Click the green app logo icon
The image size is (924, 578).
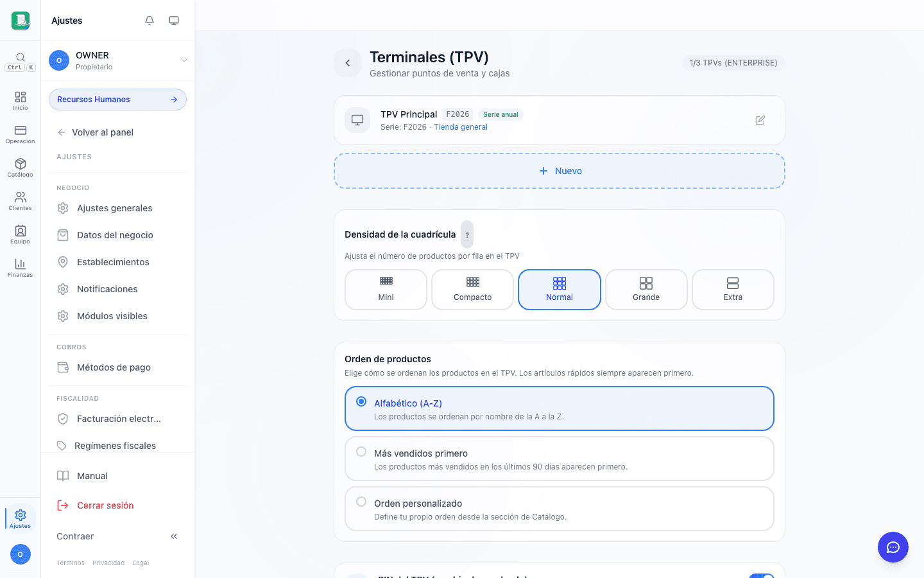21,21
